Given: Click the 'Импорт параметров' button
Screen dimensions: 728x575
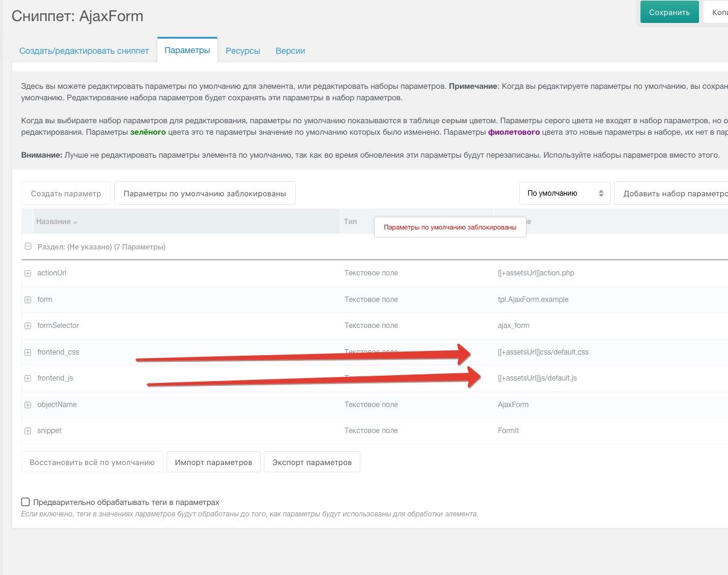Looking at the screenshot, I should tap(214, 462).
